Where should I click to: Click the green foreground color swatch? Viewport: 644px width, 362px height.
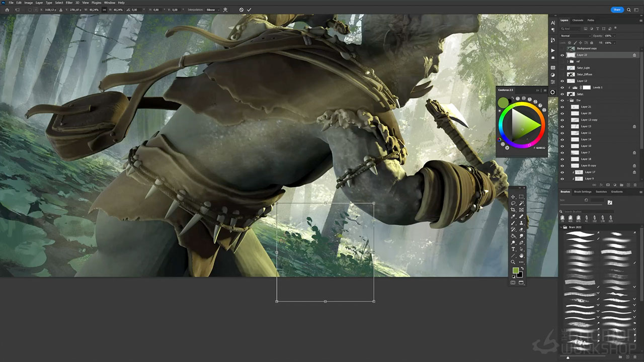point(516,271)
